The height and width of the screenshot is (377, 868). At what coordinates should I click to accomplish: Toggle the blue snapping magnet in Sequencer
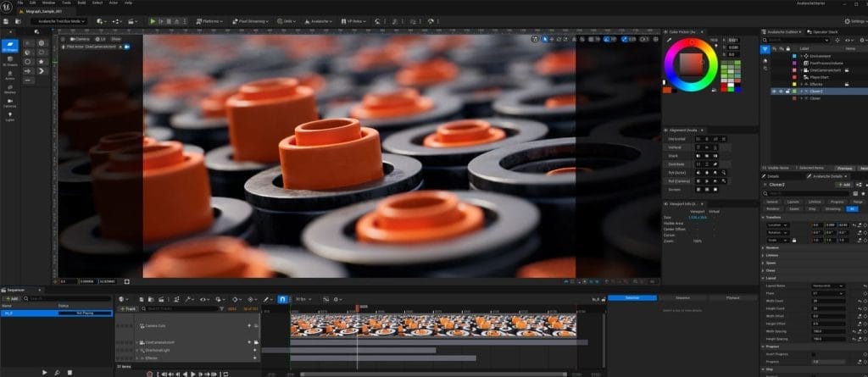283,299
